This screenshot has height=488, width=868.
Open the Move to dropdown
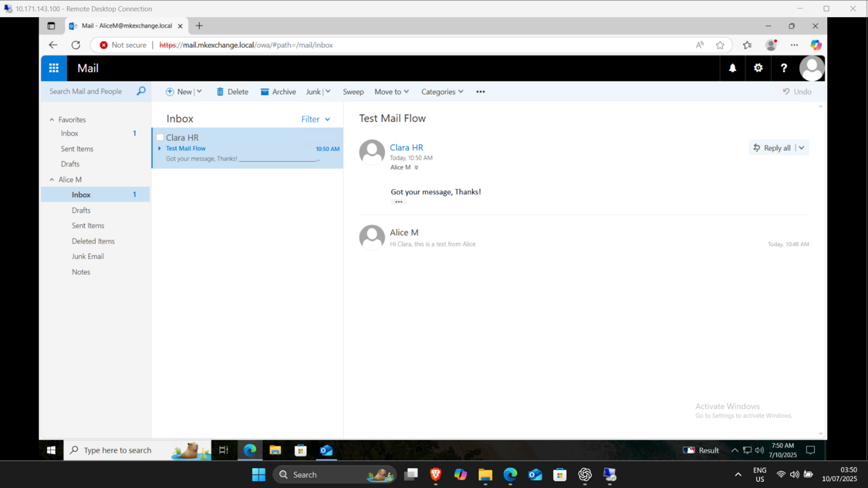point(391,92)
